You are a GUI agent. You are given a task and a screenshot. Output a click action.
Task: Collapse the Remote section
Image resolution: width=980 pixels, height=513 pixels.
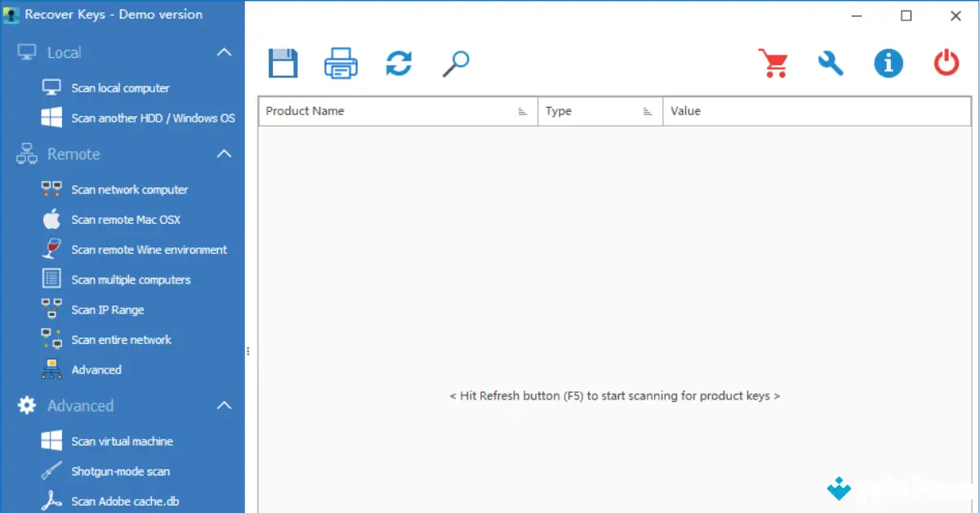point(224,154)
